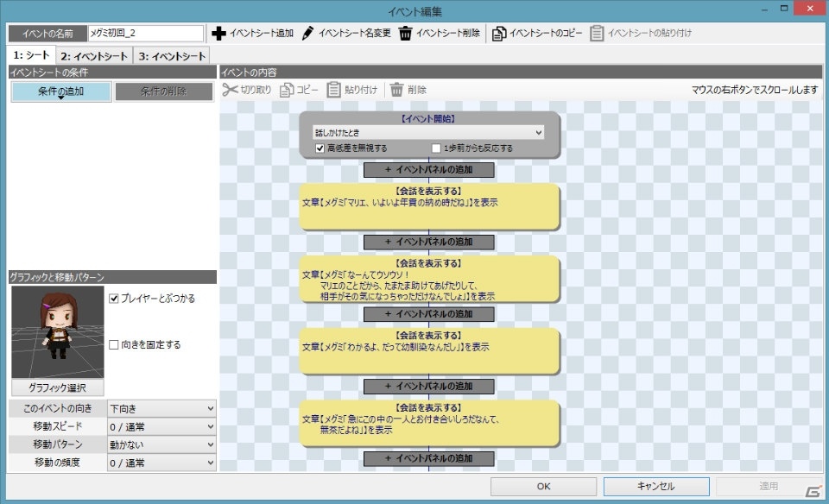829x504 pixels.
Task: Click the clipboard icon for イベントシートの貼り付け
Action: pyautogui.click(x=597, y=34)
